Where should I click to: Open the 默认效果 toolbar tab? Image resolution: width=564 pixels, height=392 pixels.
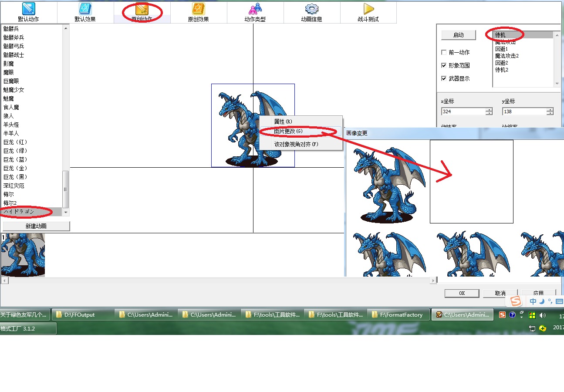85,12
